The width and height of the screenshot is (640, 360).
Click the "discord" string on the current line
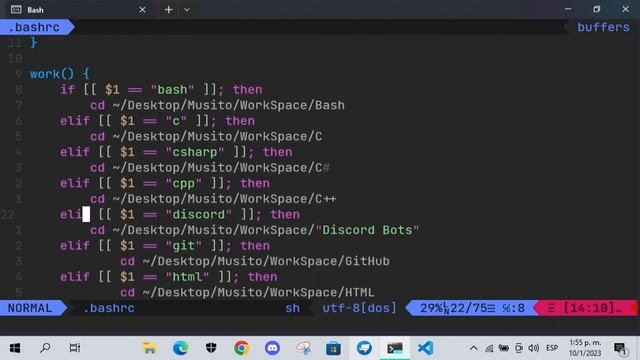pos(198,214)
